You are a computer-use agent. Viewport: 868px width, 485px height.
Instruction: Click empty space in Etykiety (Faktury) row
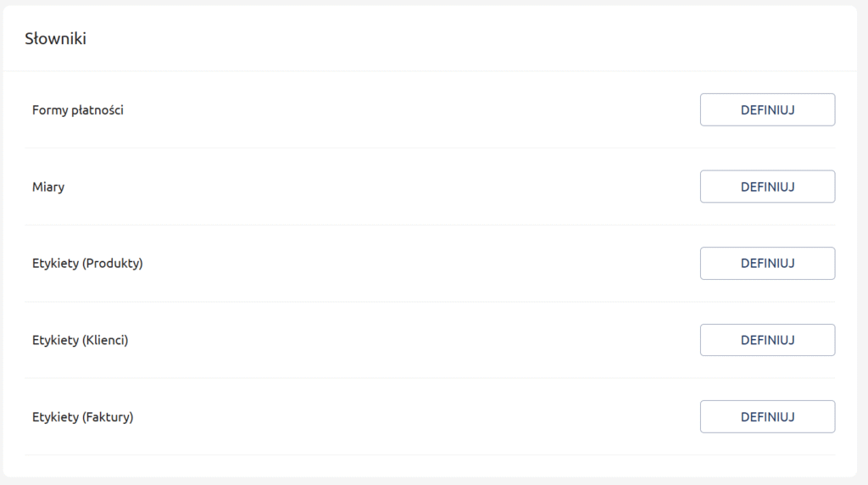[407, 417]
